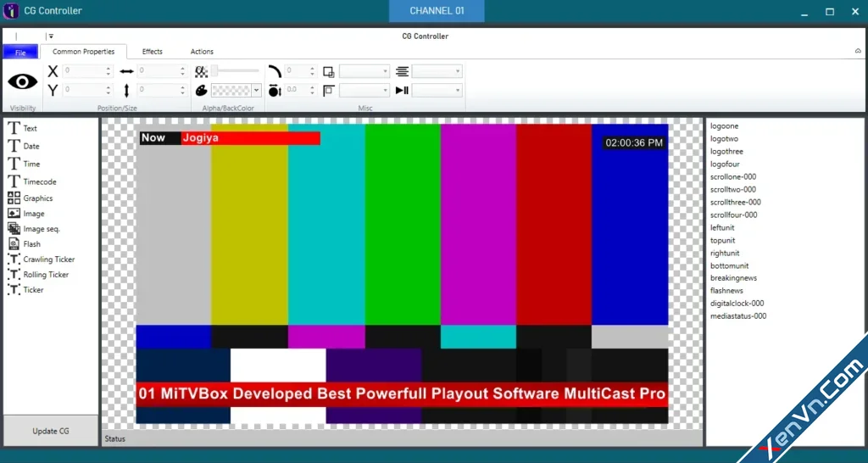
Task: Select flashnews in the list
Action: [x=726, y=291]
